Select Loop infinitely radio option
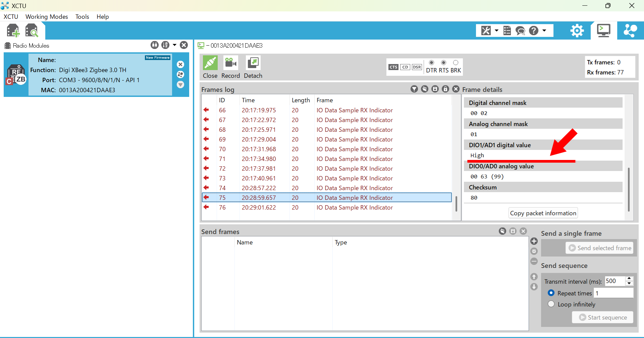 tap(551, 304)
